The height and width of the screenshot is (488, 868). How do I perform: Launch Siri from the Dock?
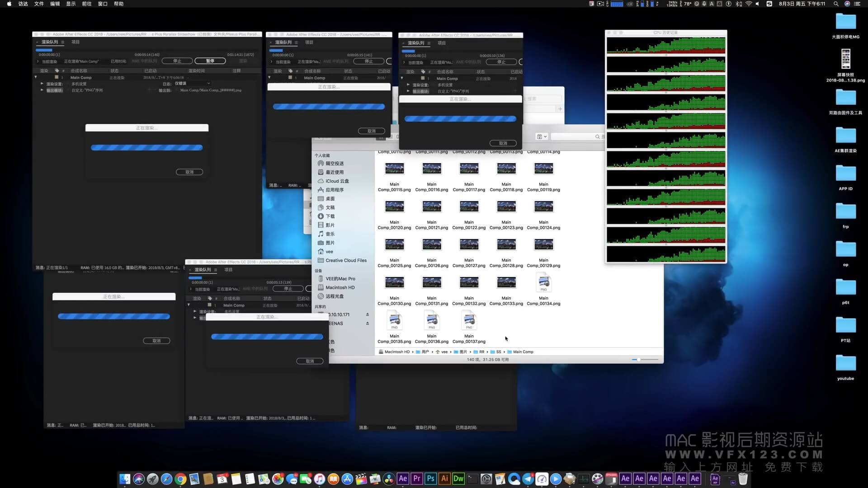click(x=139, y=479)
